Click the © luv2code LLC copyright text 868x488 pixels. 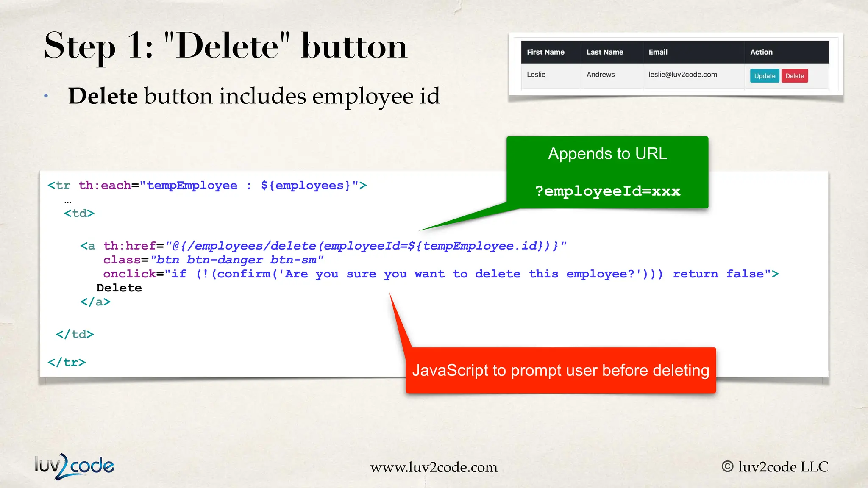click(775, 466)
